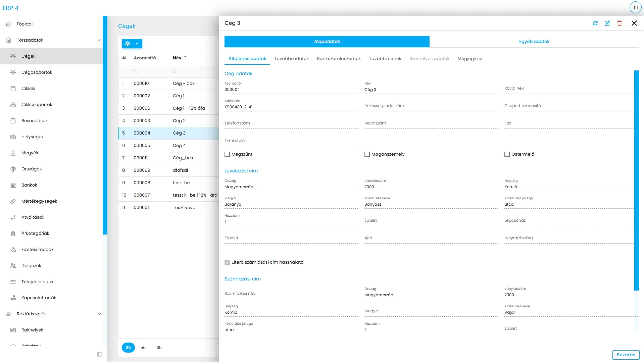Click the TJ user avatar
The width and height of the screenshot is (644, 362).
click(x=635, y=8)
